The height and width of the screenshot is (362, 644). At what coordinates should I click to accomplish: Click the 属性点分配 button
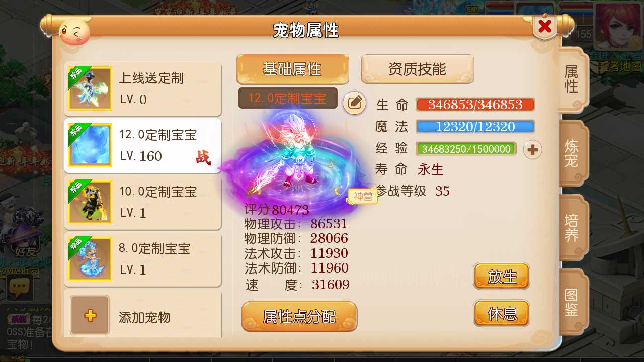[299, 316]
